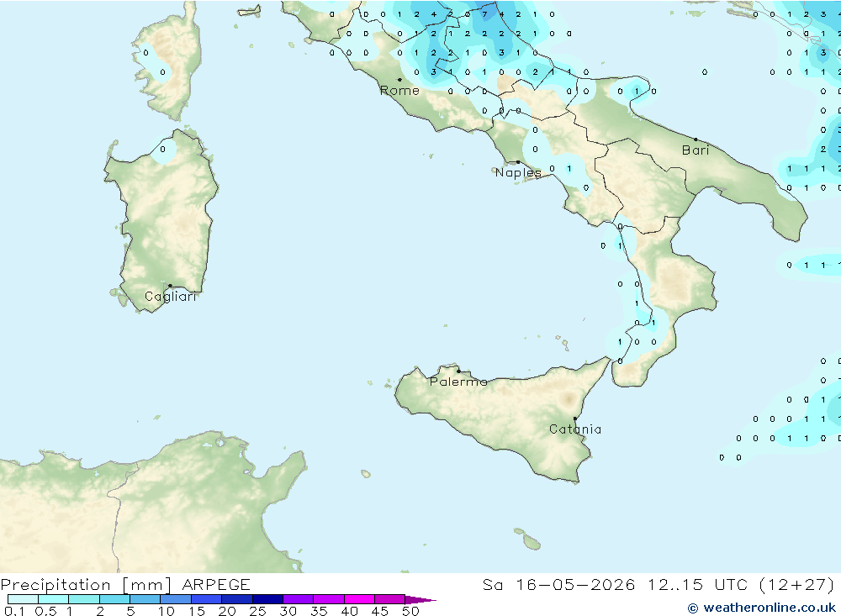Pick the 10–15 mm blue legend swatch
The image size is (841, 616).
pyautogui.click(x=176, y=599)
